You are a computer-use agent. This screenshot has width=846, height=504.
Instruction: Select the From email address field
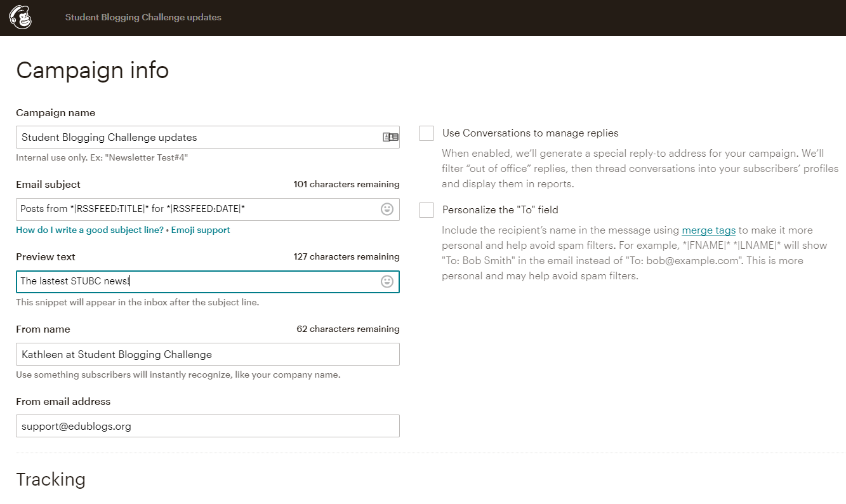point(190,425)
